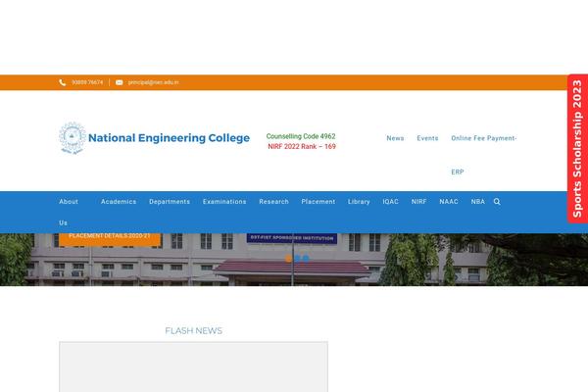The height and width of the screenshot is (392, 588).
Task: Open the NBA menu item
Action: pos(478,202)
